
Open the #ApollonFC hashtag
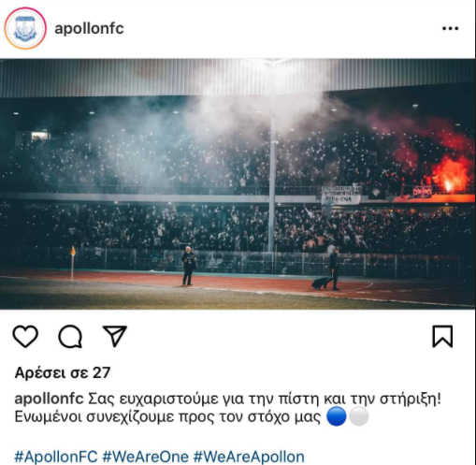pos(56,457)
